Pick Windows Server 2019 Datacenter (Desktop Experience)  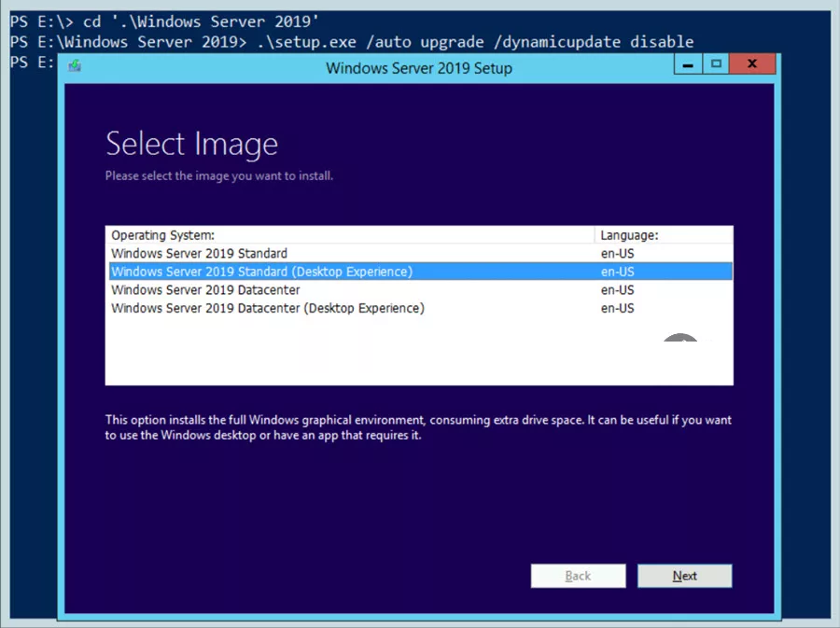pos(419,308)
